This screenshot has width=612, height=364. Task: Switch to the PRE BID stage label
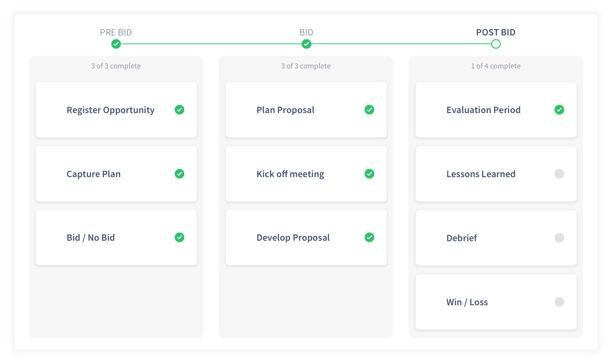pyautogui.click(x=116, y=33)
